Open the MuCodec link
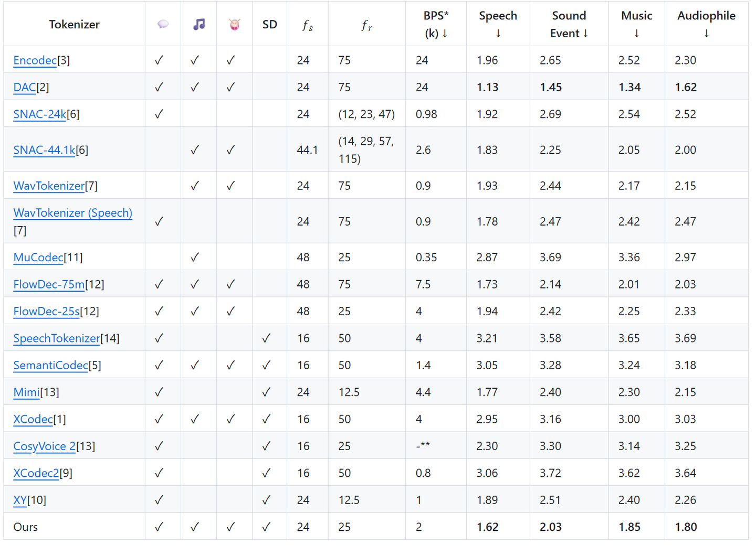 tap(38, 258)
